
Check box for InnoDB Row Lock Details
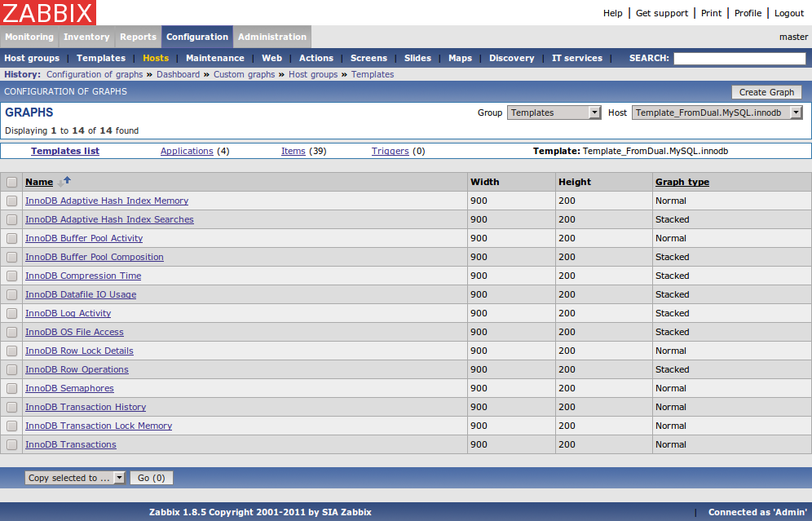(x=12, y=351)
